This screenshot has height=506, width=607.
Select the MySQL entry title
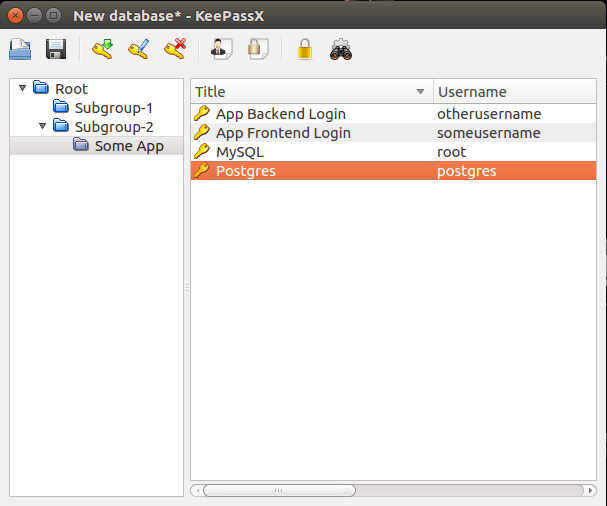point(240,152)
